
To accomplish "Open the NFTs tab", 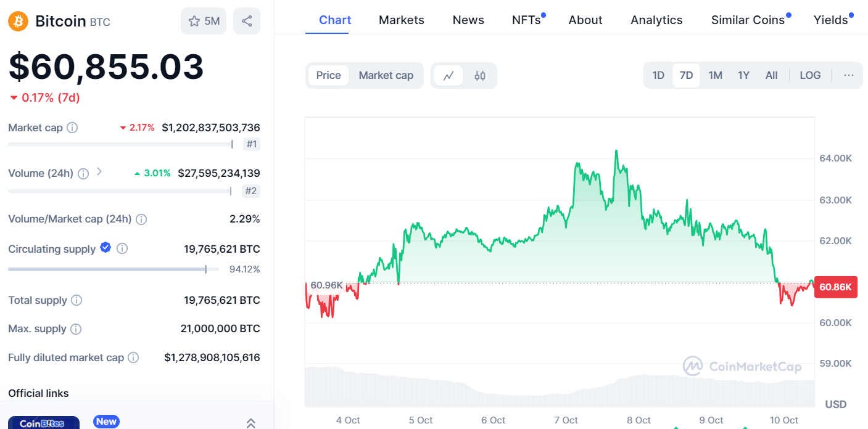I will [527, 20].
